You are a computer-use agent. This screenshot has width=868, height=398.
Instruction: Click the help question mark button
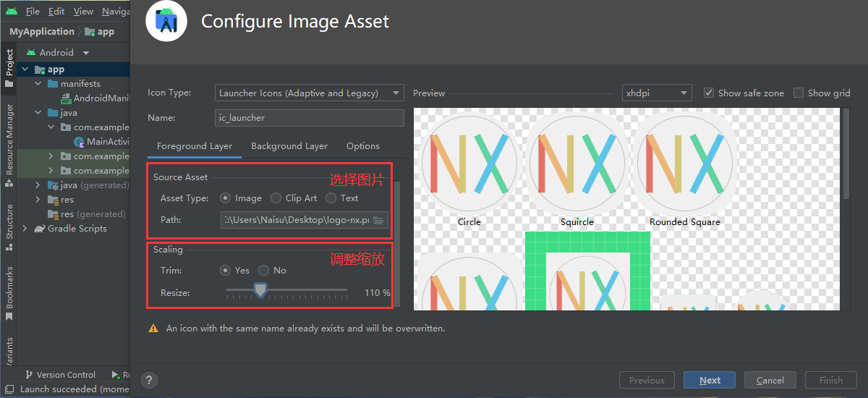[149, 380]
